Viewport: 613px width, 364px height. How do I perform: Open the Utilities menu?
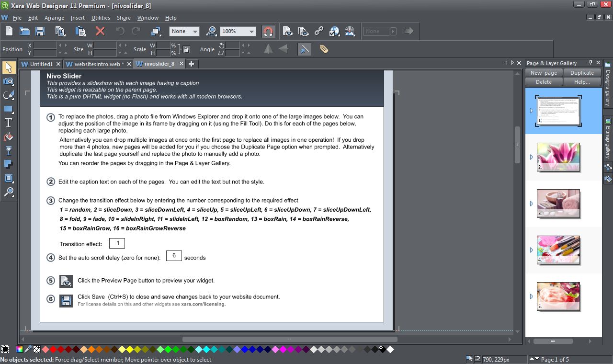pyautogui.click(x=101, y=18)
